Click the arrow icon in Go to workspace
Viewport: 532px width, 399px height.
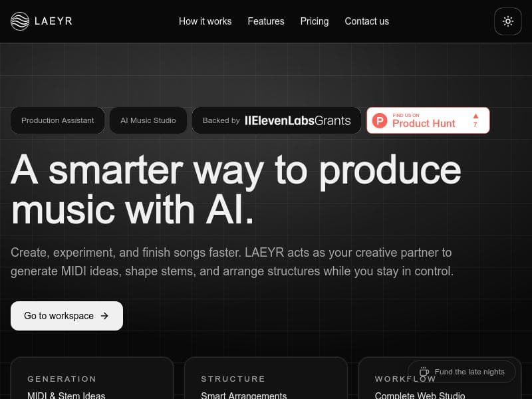(x=104, y=316)
